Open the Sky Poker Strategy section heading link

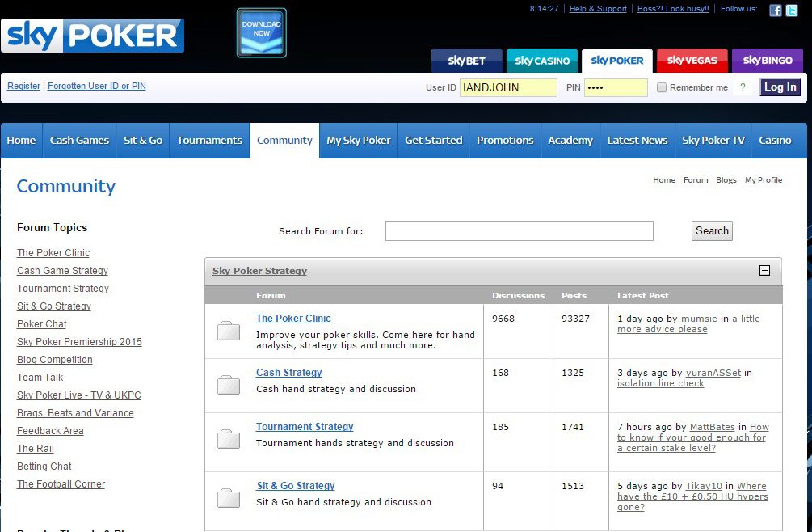(x=259, y=271)
